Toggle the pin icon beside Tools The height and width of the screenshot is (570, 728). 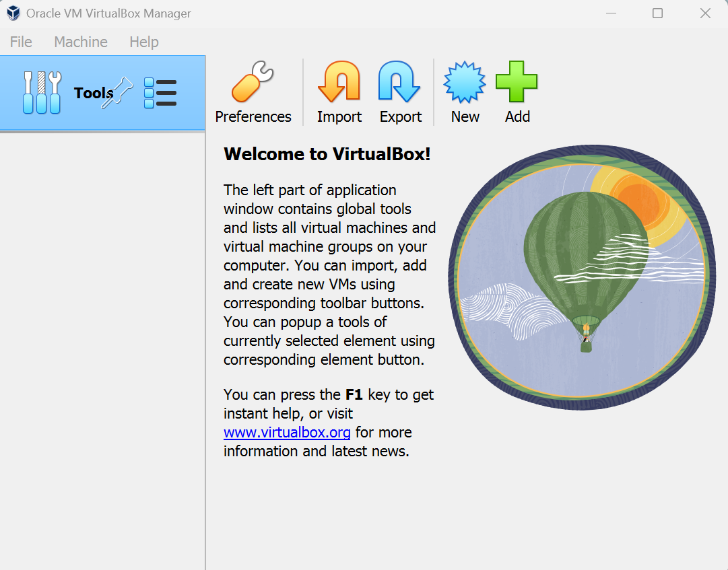coord(119,92)
